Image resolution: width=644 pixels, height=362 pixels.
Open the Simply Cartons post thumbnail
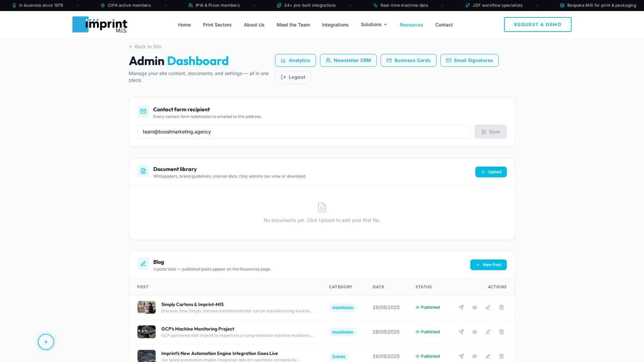click(147, 307)
